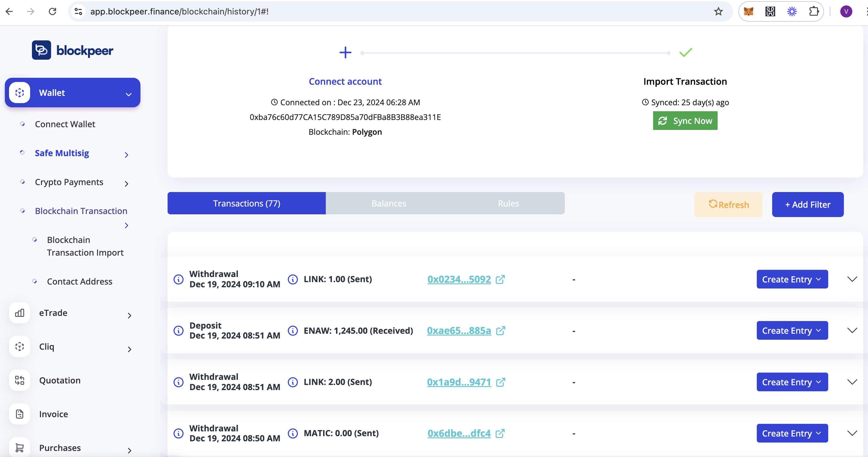Viewport: 868px width, 457px height.
Task: Switch to the Balances tab
Action: 388,203
